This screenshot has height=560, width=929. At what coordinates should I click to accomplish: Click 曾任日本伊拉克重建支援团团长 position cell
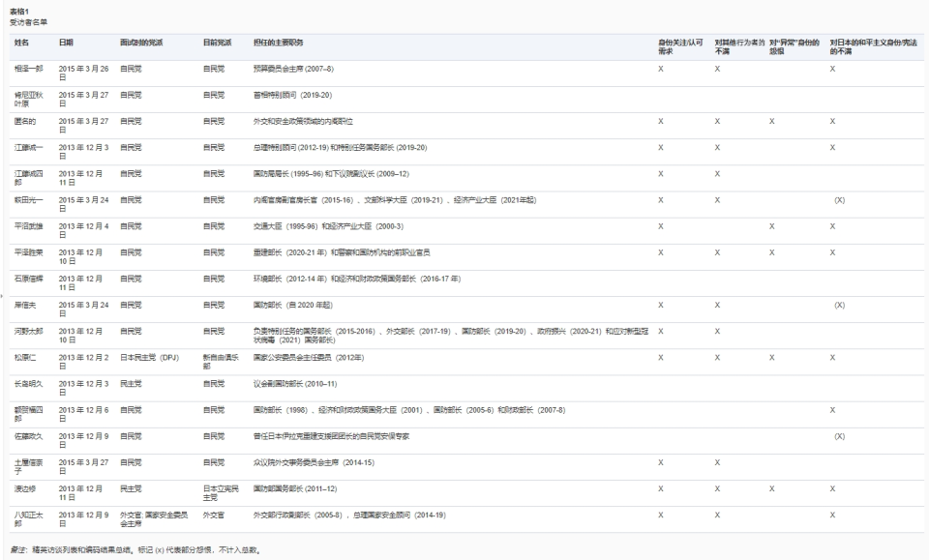coord(331,436)
